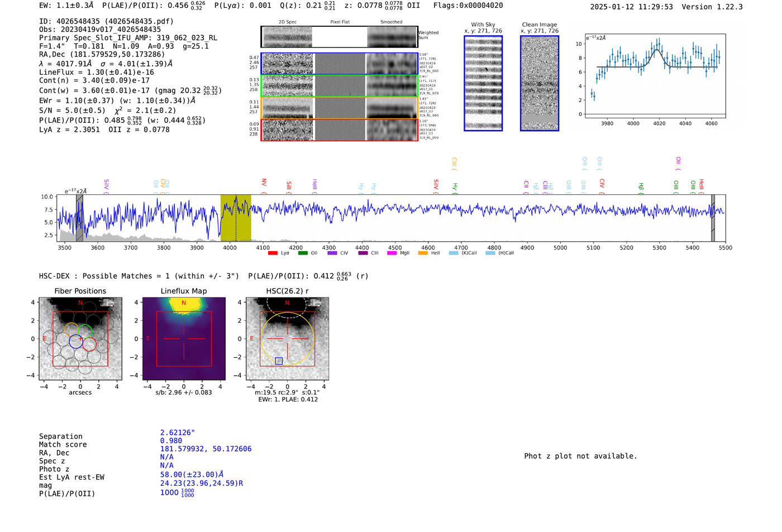Click the gray hatched band near 3540 Å
The width and height of the screenshot is (782, 532).
[79, 218]
